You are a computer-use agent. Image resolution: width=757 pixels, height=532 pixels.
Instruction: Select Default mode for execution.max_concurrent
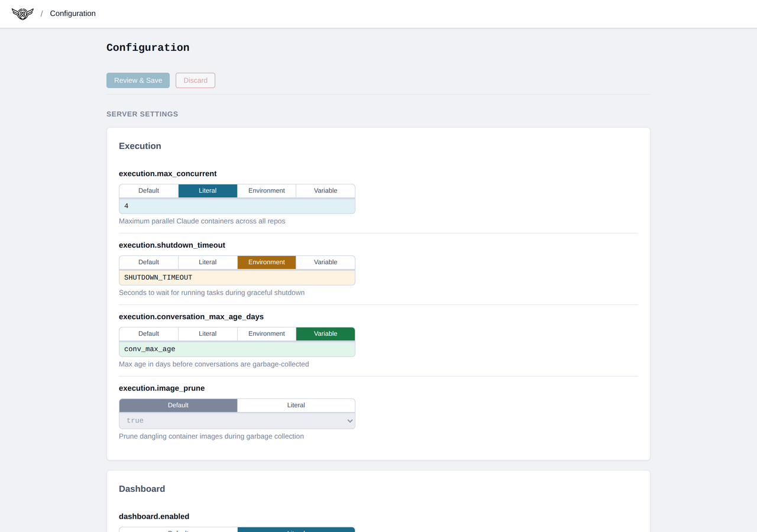(148, 190)
